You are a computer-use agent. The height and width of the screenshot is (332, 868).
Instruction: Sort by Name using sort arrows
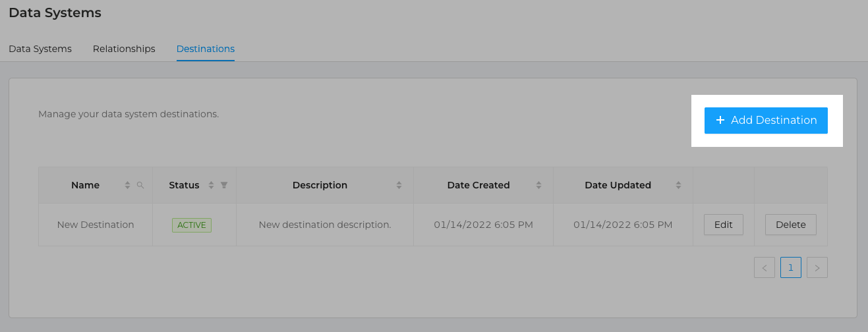tap(128, 186)
